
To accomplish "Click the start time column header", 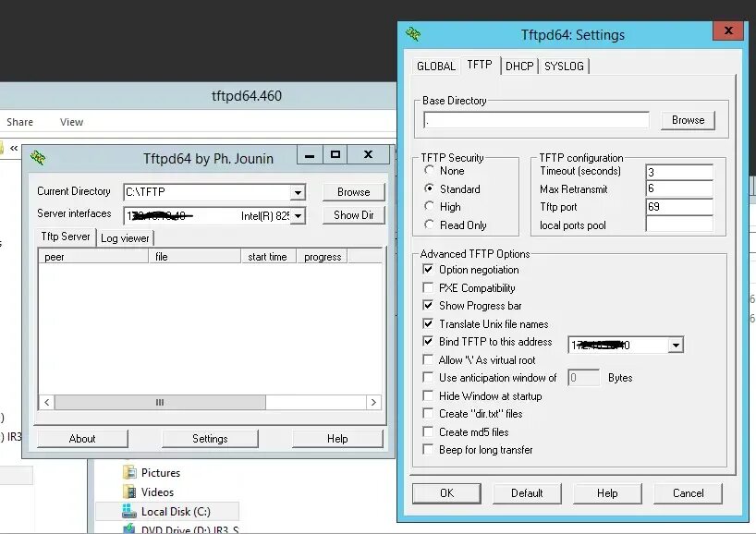I will pyautogui.click(x=268, y=257).
